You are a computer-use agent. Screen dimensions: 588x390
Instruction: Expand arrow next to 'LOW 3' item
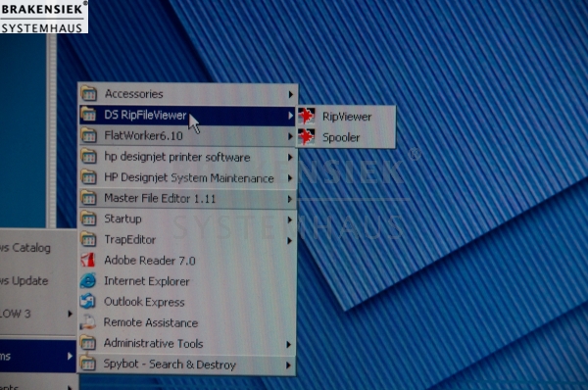tap(70, 314)
